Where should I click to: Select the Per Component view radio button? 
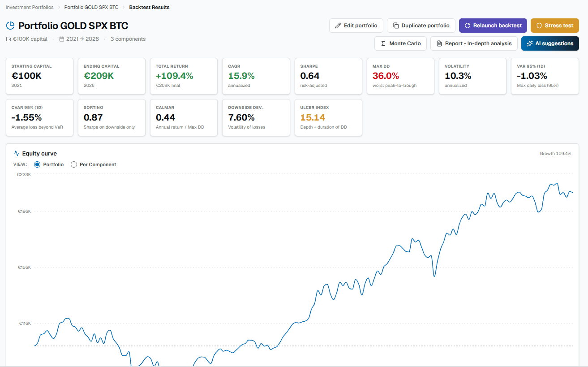[x=74, y=164]
